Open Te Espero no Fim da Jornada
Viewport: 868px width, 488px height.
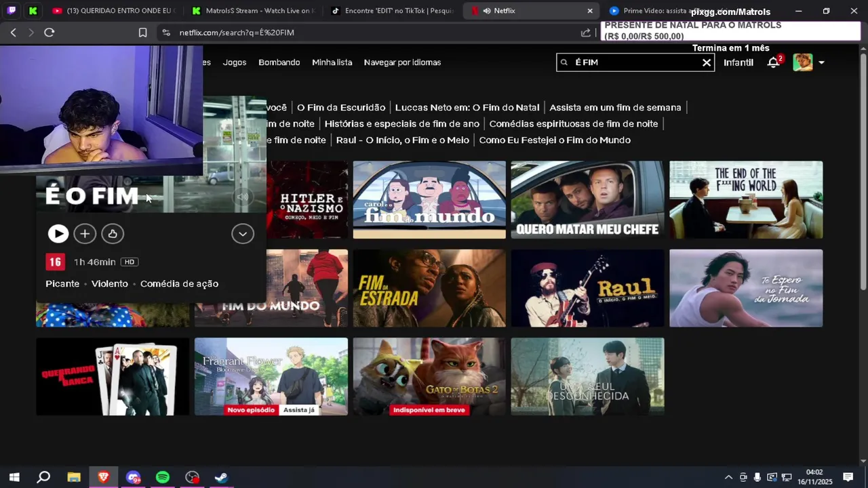(x=746, y=288)
